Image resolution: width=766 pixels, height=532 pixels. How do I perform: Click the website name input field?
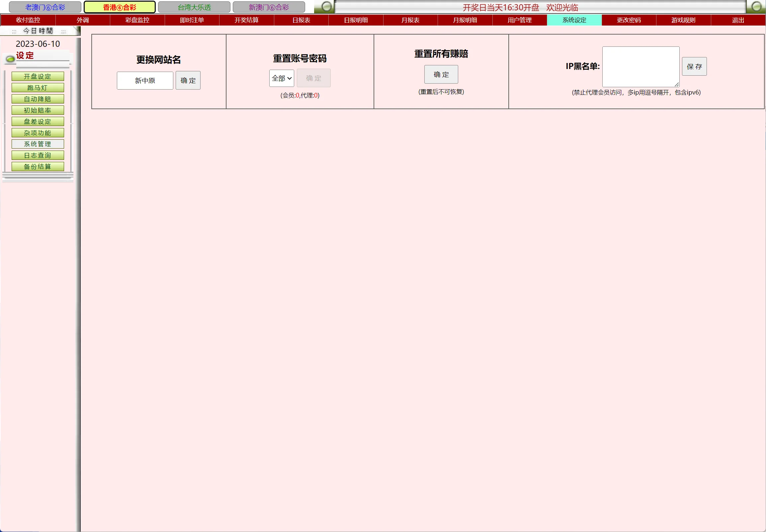pyautogui.click(x=145, y=80)
